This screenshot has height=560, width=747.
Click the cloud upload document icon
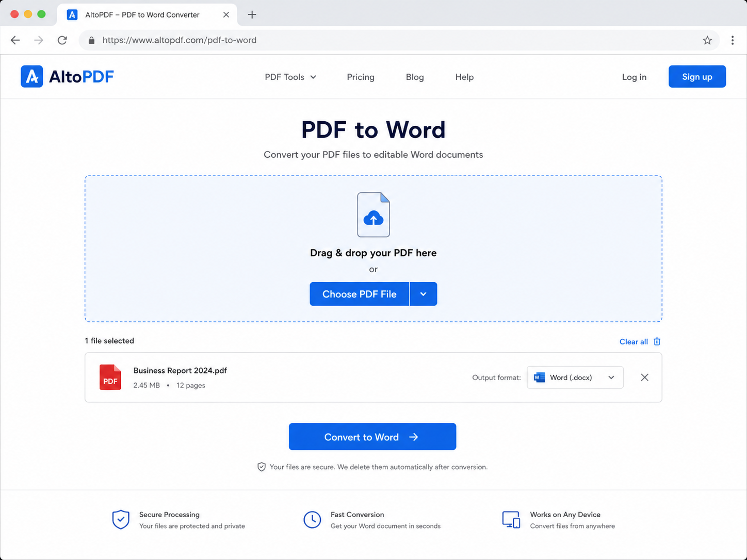coord(373,215)
